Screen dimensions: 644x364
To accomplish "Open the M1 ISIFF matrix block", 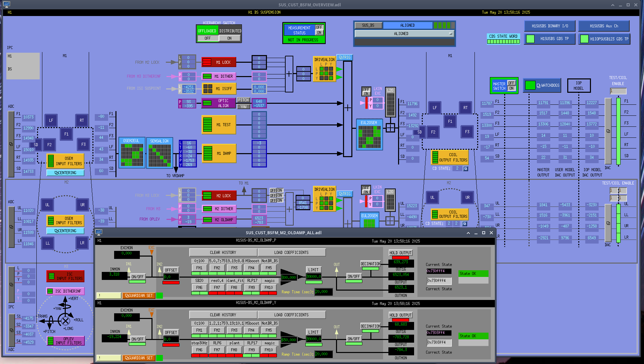I will point(219,89).
